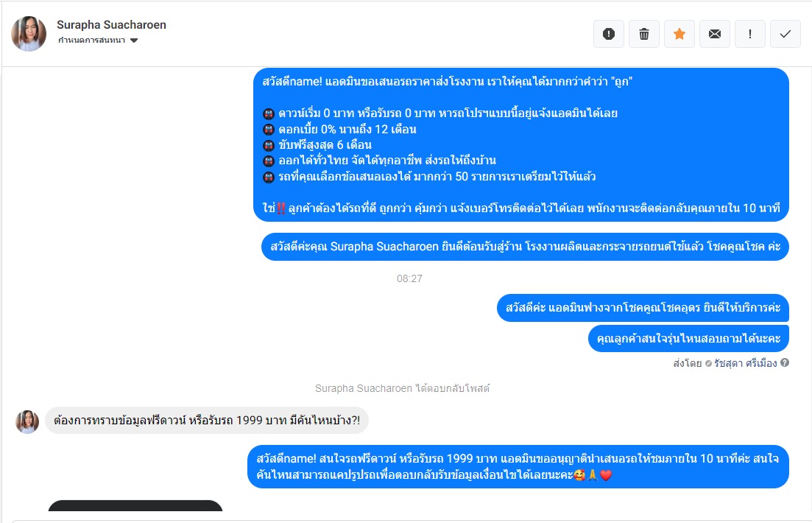Click the Surapha Suacharoen name heading
Viewport: 812px width, 523px height.
tap(111, 25)
